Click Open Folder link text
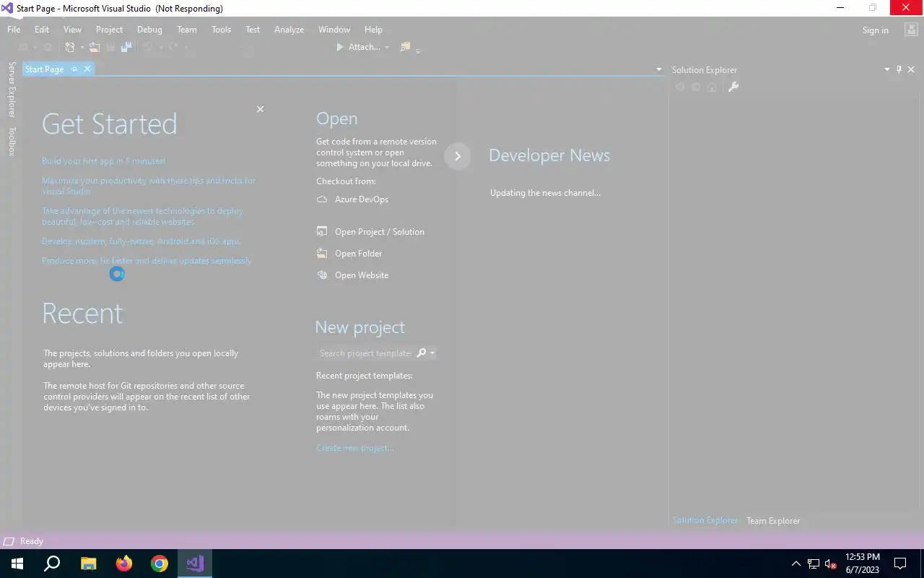 pyautogui.click(x=359, y=254)
